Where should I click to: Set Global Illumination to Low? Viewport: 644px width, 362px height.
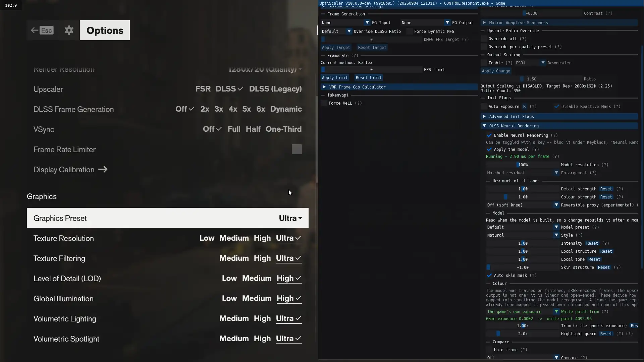pos(229,298)
